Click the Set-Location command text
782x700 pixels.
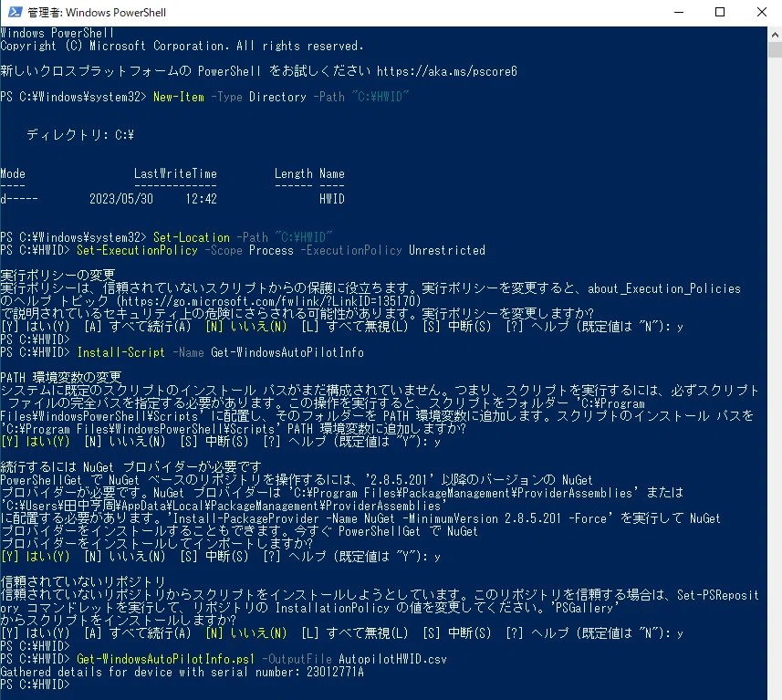[192, 237]
